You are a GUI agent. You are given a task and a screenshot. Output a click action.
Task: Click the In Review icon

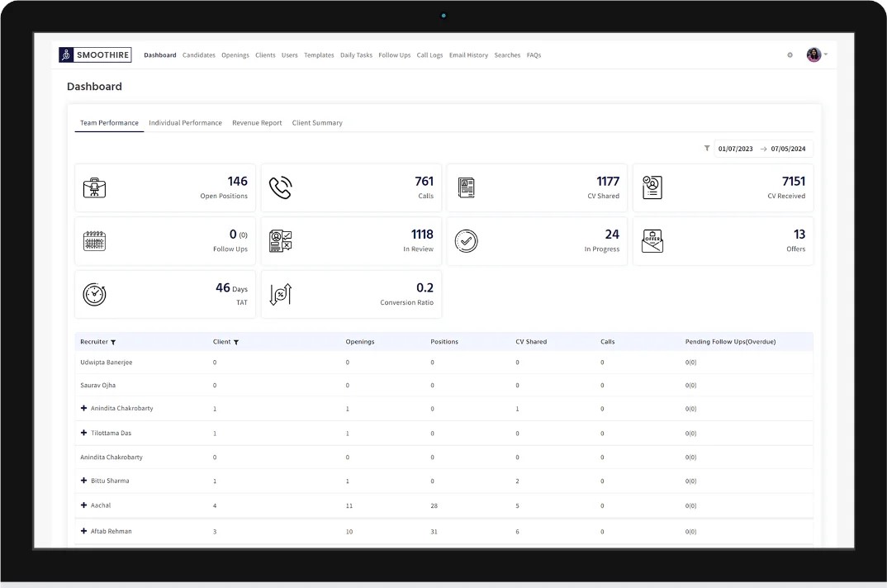281,241
